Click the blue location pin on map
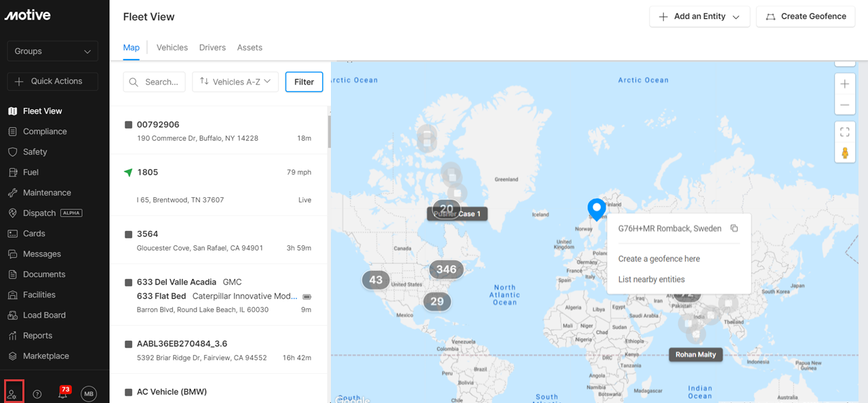Viewport: 868px width, 403px height. pyautogui.click(x=596, y=209)
